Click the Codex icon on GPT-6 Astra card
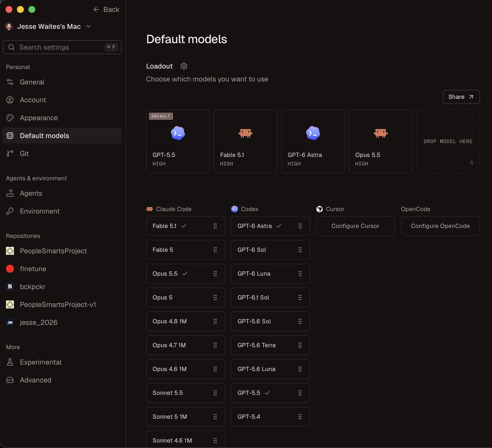The width and height of the screenshot is (492, 448). 313,133
